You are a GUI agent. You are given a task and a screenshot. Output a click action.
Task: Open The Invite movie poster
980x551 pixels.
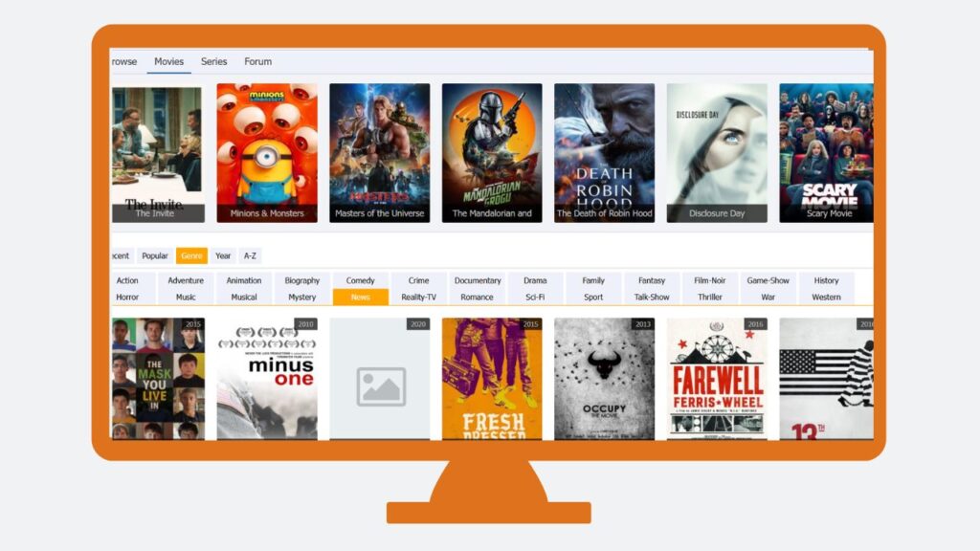(x=158, y=154)
